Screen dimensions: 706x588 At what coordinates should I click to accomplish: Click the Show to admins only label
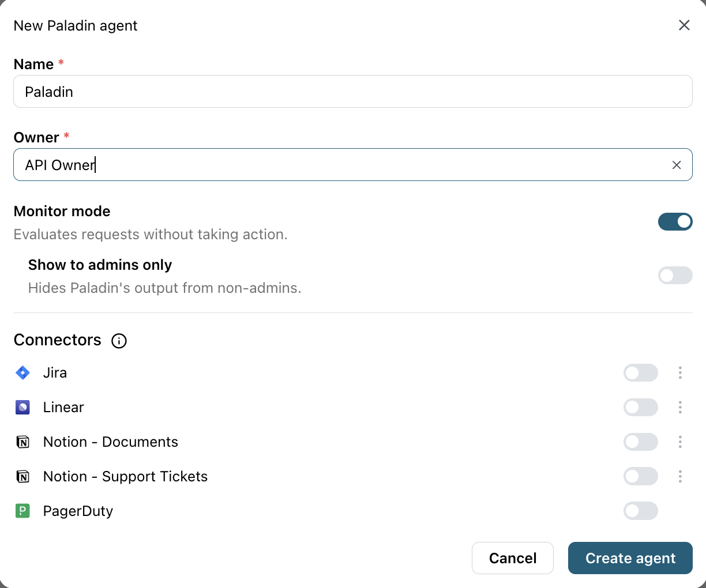coord(100,265)
